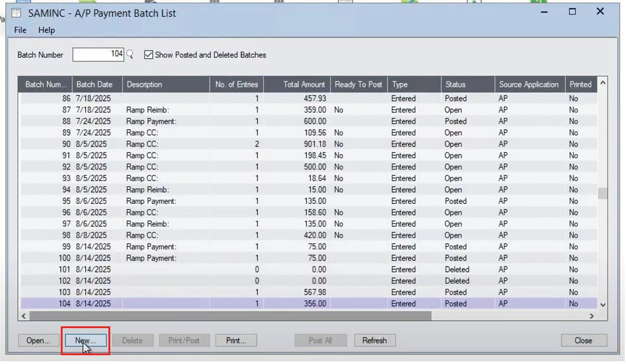Click the 567.98 total amount cell
Screen dimensions: 626x364
[x=297, y=292]
